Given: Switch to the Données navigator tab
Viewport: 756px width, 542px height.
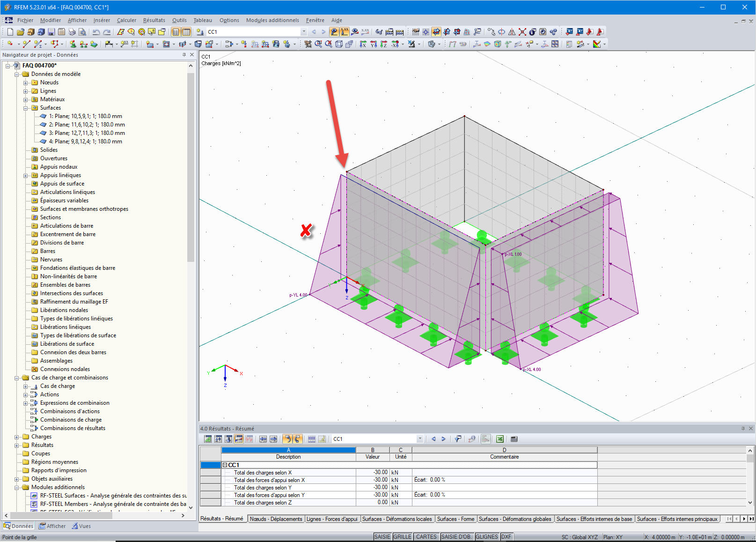Looking at the screenshot, I should tap(19, 526).
